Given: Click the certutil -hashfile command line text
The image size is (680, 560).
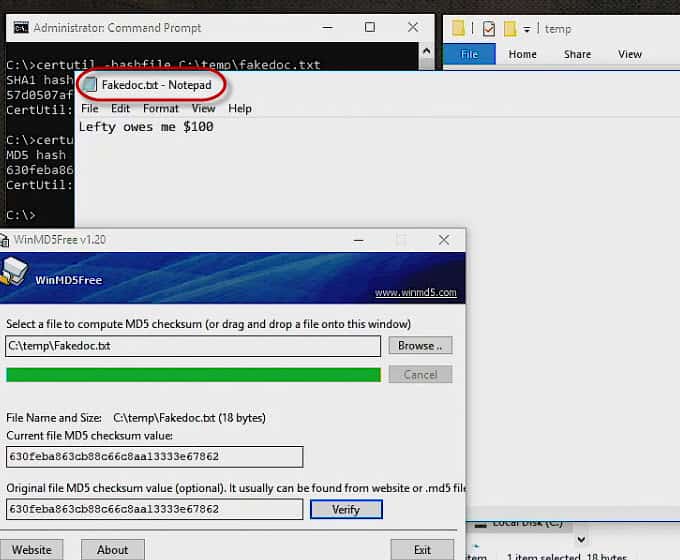Looking at the screenshot, I should point(163,65).
